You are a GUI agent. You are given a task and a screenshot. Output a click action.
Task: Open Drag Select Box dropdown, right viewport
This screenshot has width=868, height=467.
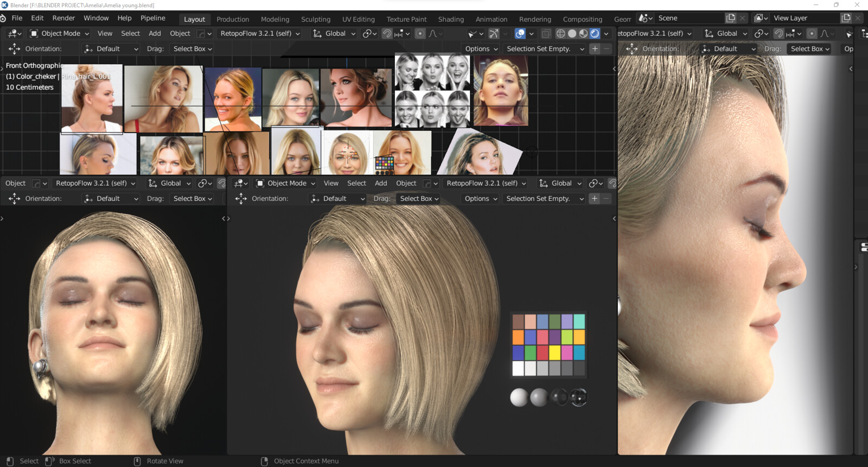(x=809, y=48)
